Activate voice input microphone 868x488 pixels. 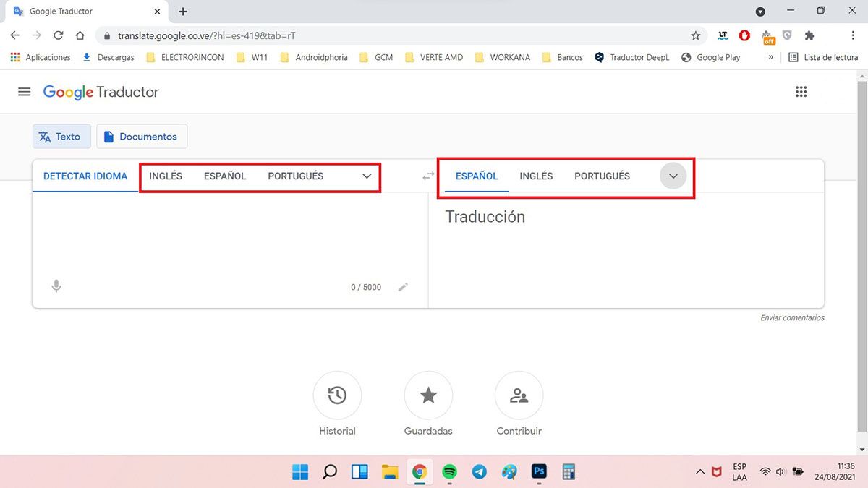pos(56,286)
